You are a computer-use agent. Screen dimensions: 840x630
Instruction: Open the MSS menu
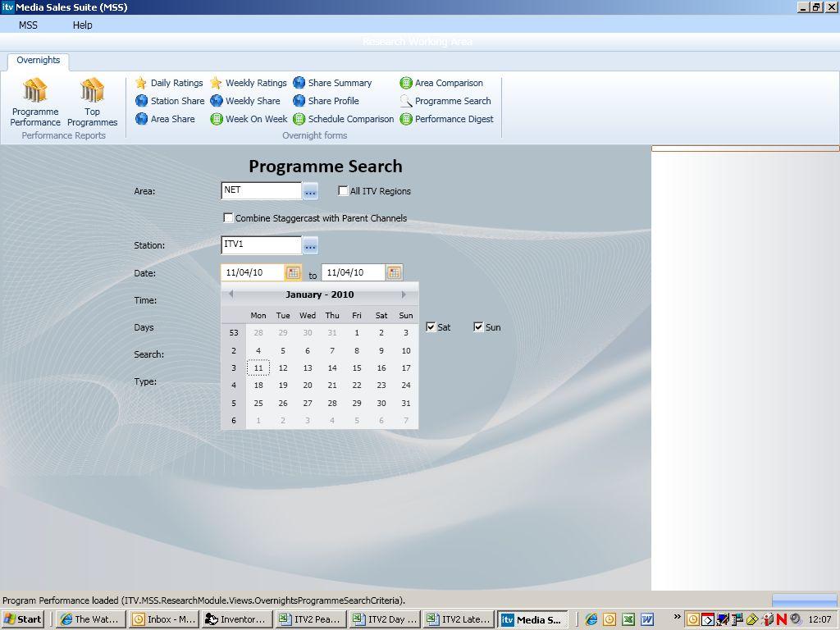(28, 25)
